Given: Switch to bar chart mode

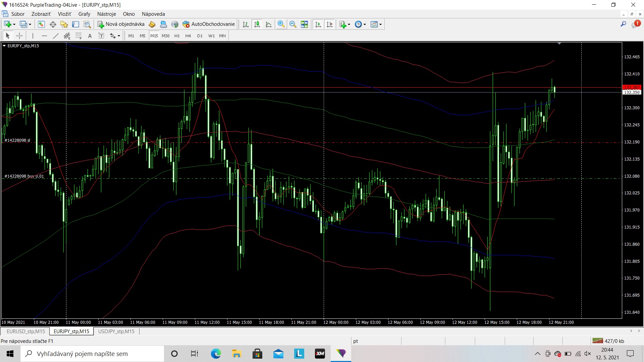Looking at the screenshot, I should [246, 24].
